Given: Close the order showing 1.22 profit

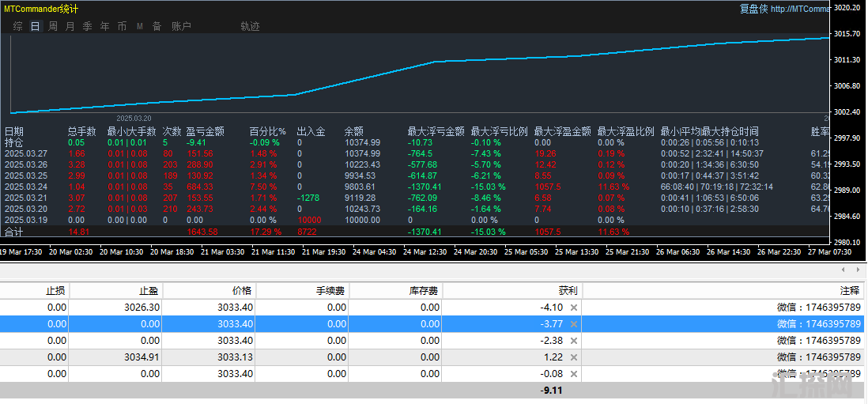Looking at the screenshot, I should (x=574, y=357).
